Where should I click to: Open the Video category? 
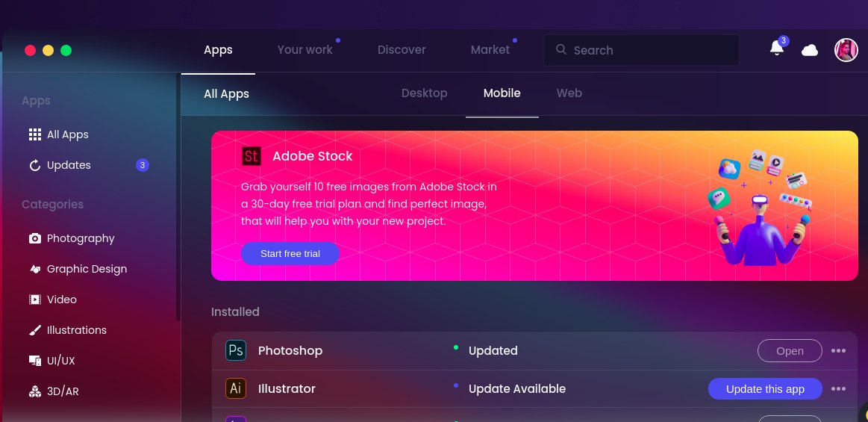pos(61,300)
